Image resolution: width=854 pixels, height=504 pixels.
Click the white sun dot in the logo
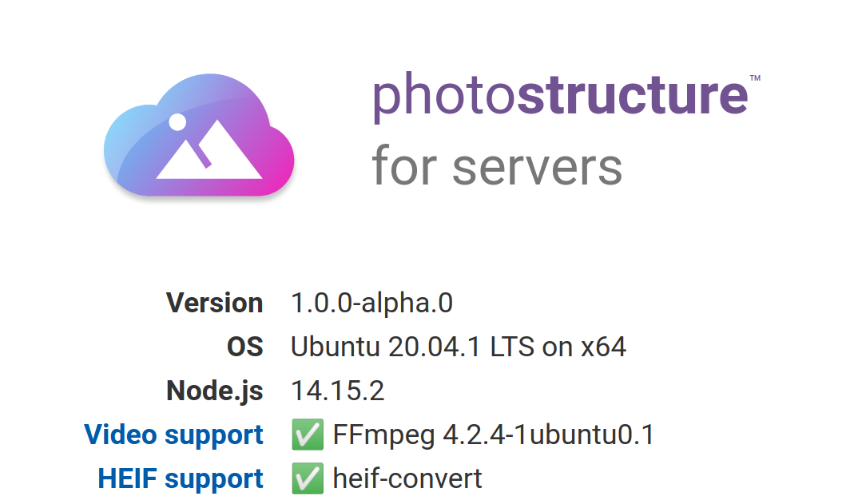(177, 122)
